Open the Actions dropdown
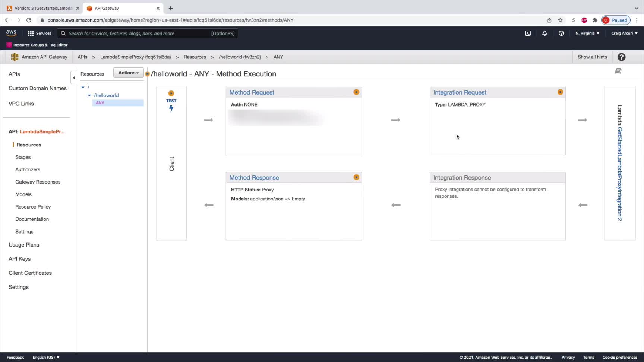Screen dimensions: 644x362 click(128, 73)
